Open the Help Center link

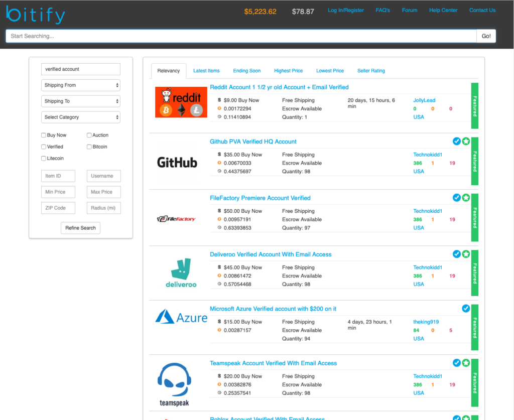click(x=443, y=10)
